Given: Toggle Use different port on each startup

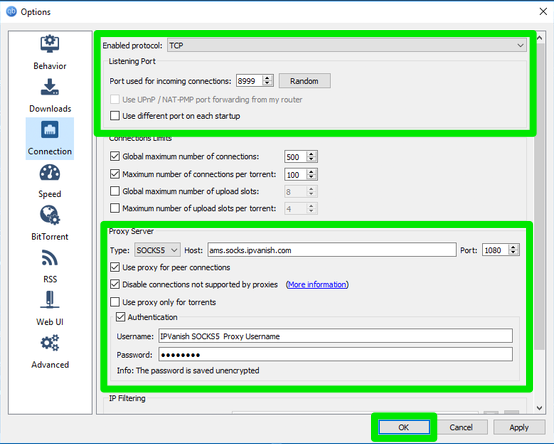Looking at the screenshot, I should pos(115,116).
